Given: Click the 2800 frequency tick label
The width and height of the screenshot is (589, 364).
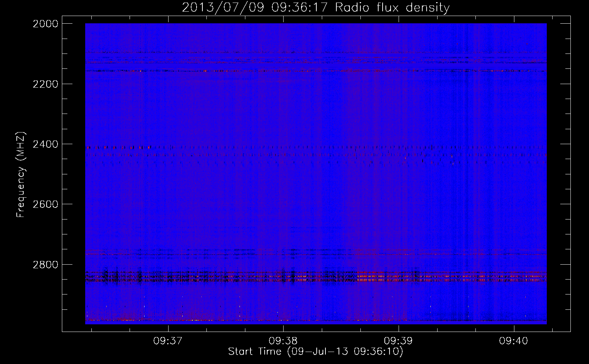Looking at the screenshot, I should pos(46,265).
